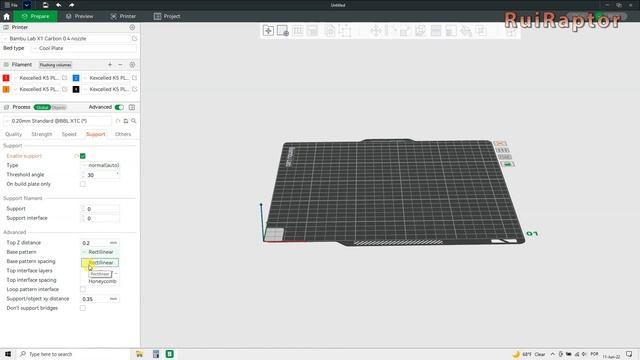640x360 pixels.
Task: Switch Process scope to Global
Action: pos(42,107)
